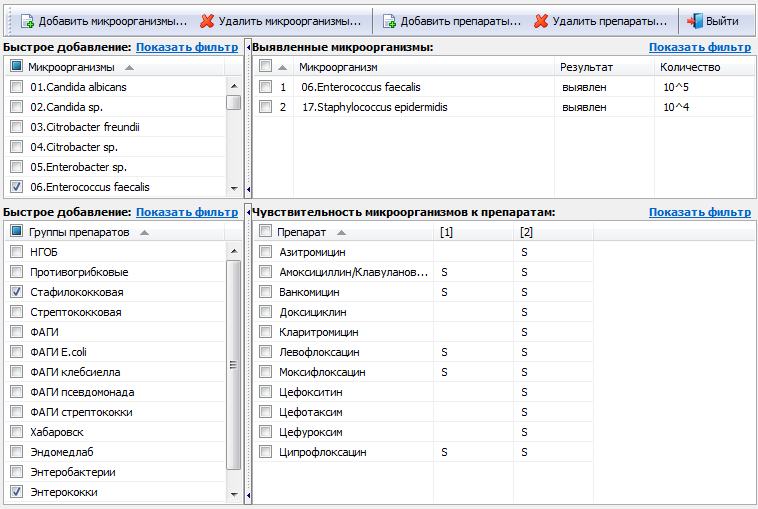Open Показать фильтр link above detected microorganisms
Image resolution: width=758 pixels, height=509 pixels.
point(699,47)
